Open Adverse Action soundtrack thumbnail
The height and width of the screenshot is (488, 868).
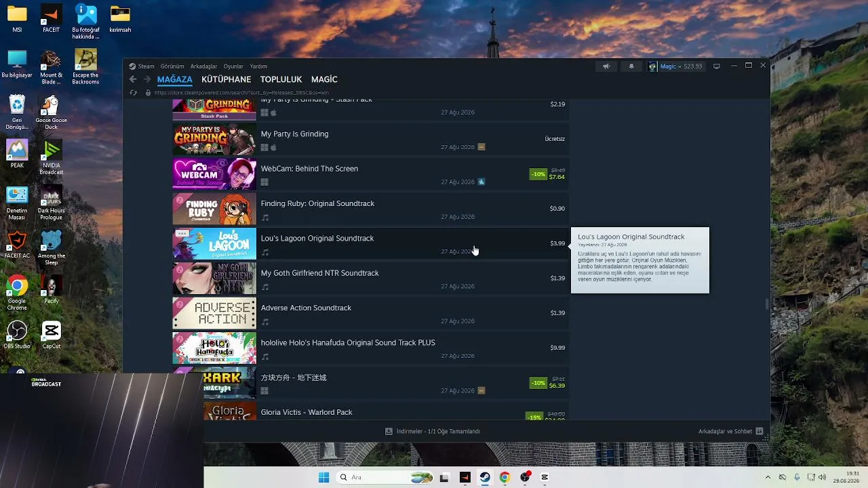[x=214, y=313]
